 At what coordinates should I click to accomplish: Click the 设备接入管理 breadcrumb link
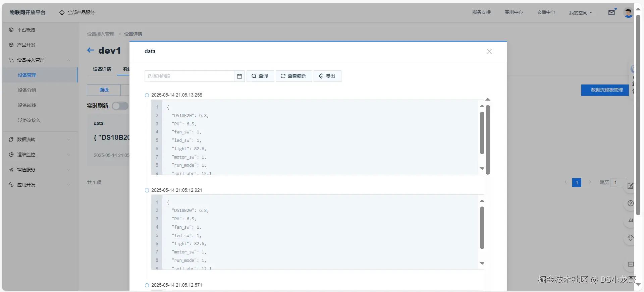[101, 34]
